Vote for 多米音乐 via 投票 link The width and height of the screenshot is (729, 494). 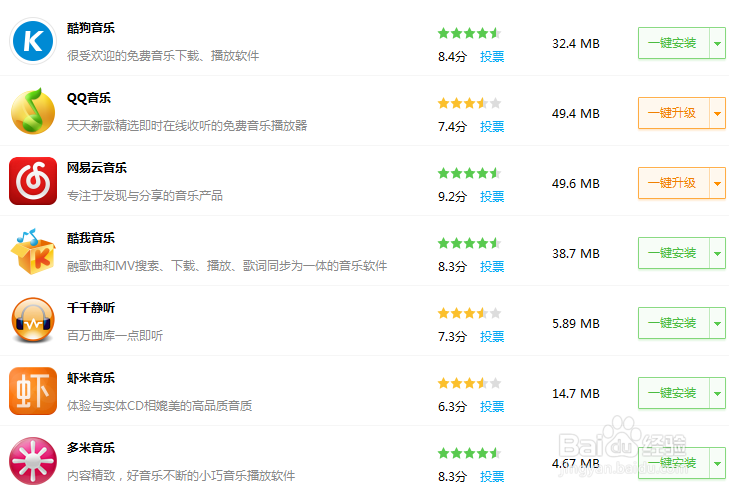(x=492, y=476)
